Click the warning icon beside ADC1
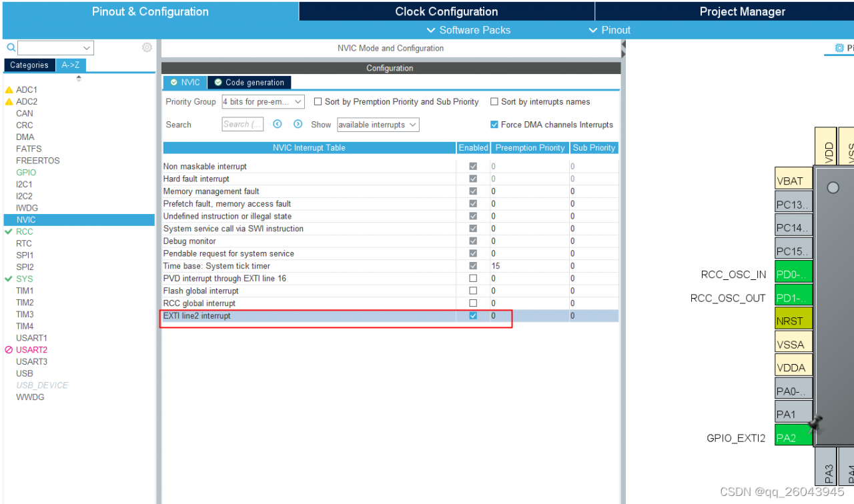Screen dimensions: 854x504 click(x=9, y=90)
